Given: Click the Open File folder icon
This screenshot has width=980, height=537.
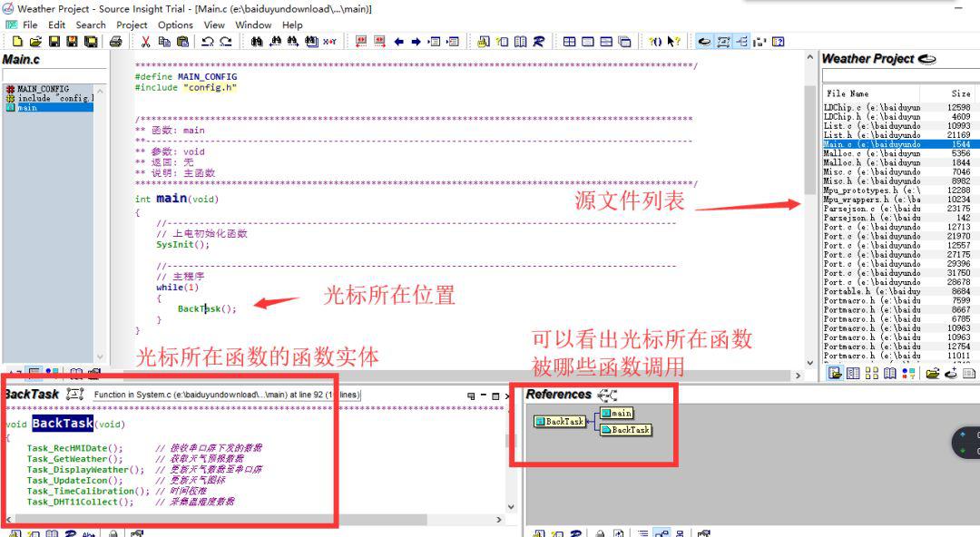Looking at the screenshot, I should 35,42.
